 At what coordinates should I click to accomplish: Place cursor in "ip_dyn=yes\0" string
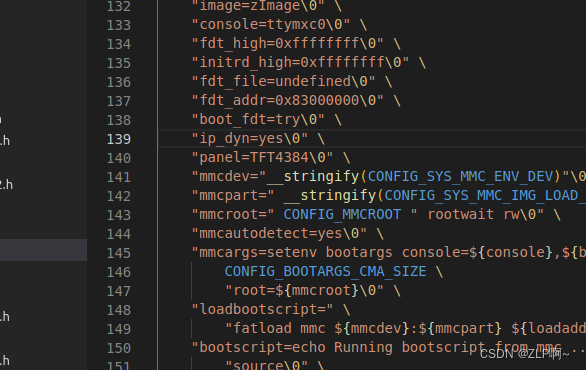(250, 139)
